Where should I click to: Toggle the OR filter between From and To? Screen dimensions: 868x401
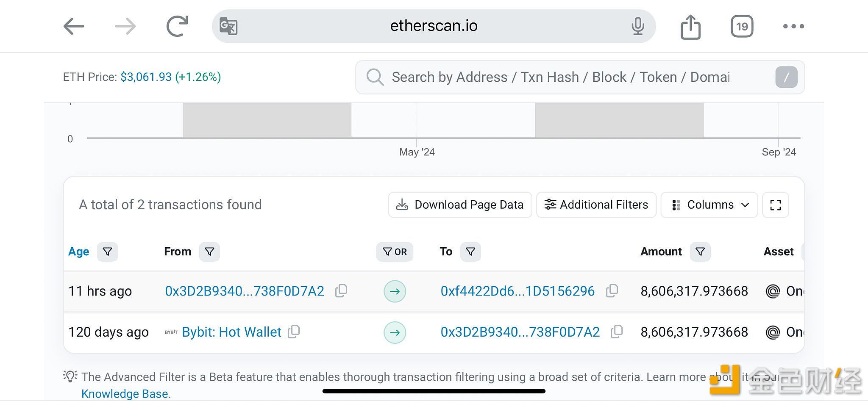click(395, 252)
